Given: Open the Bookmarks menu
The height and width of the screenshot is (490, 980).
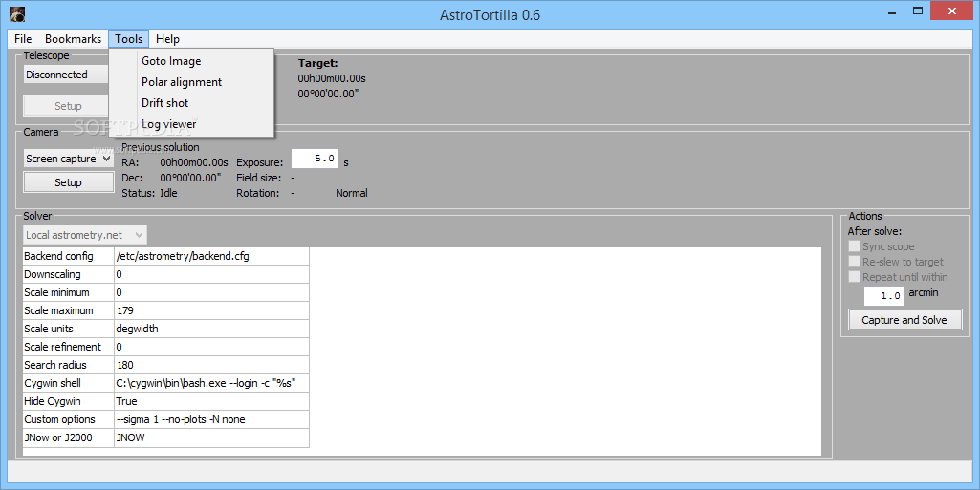Looking at the screenshot, I should [73, 39].
